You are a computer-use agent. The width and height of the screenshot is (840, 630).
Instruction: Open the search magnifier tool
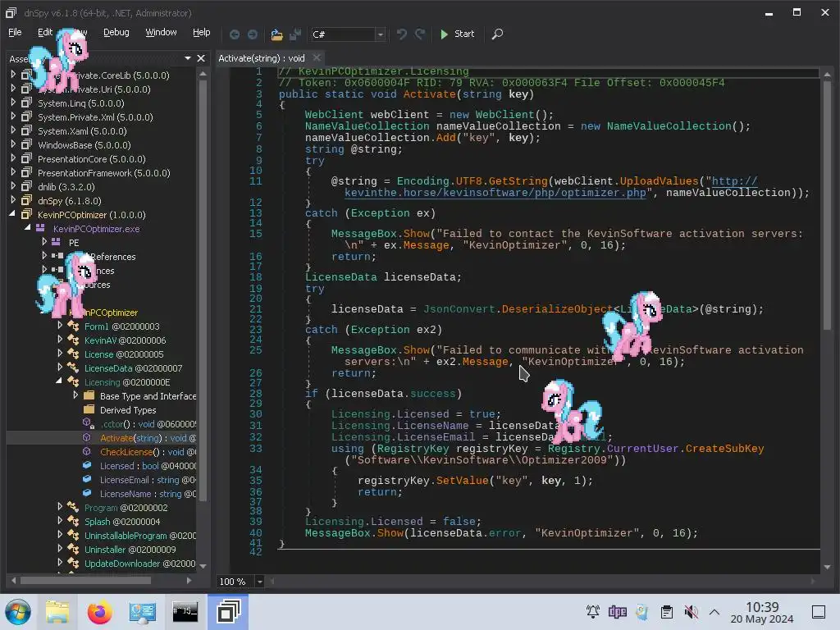click(497, 34)
